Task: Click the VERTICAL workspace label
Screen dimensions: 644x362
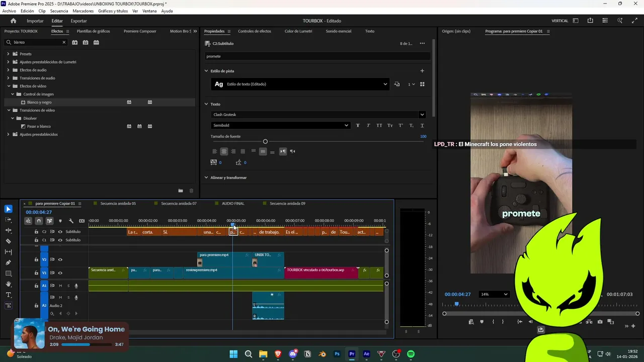Action: point(560,21)
